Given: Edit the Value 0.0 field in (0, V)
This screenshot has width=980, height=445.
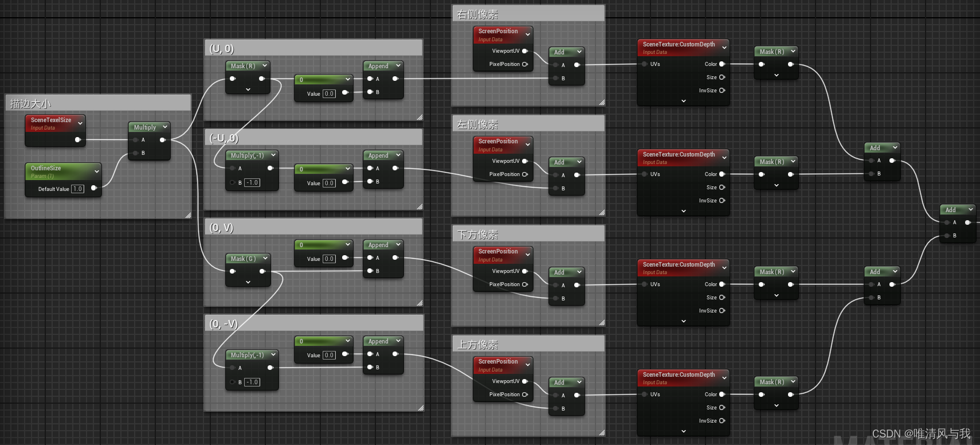Looking at the screenshot, I should pos(329,259).
